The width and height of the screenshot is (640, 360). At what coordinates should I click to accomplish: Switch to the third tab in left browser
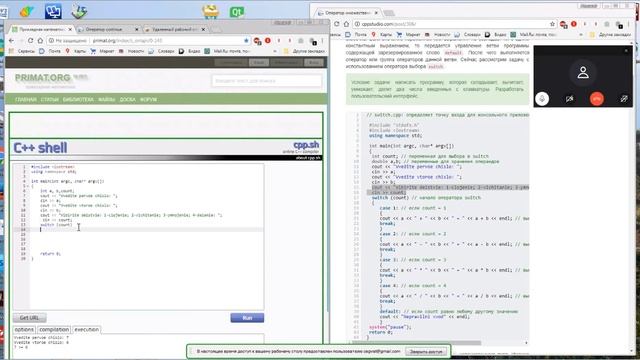tap(175, 29)
